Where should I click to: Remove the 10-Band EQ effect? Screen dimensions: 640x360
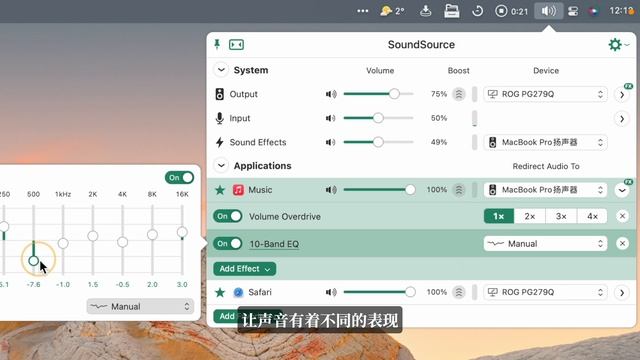[622, 244]
